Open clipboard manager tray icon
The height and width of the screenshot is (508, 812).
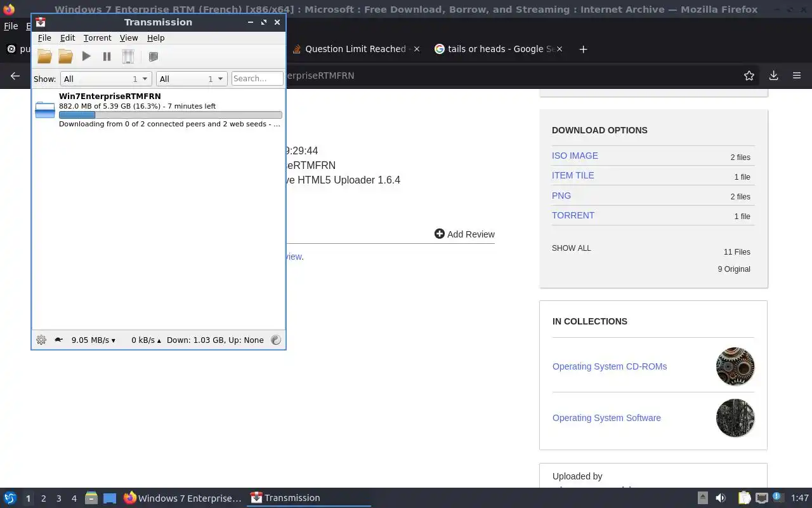pyautogui.click(x=745, y=498)
